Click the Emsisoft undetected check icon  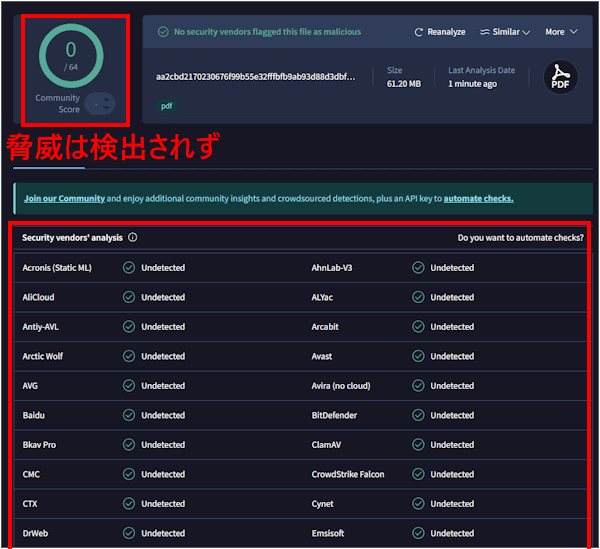[418, 533]
